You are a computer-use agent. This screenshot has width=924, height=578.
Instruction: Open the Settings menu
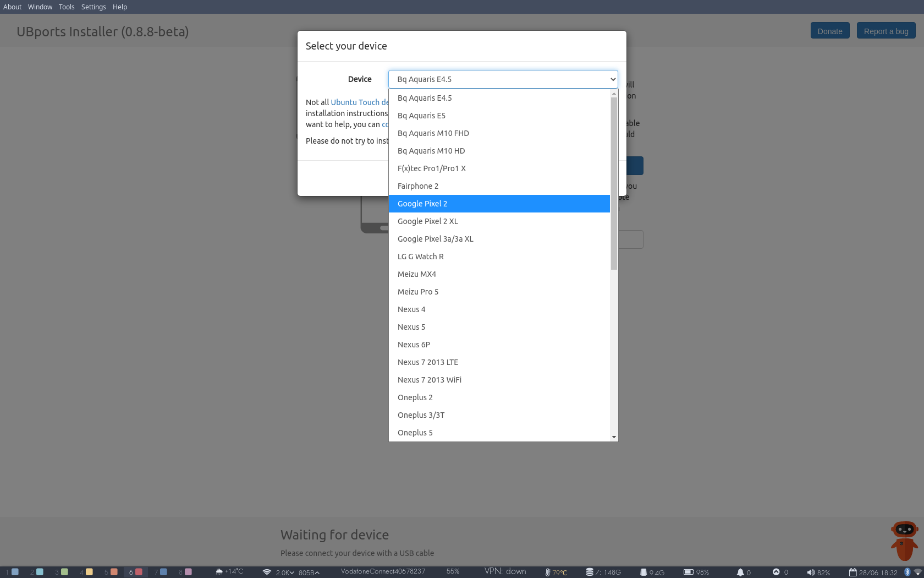[x=94, y=7]
